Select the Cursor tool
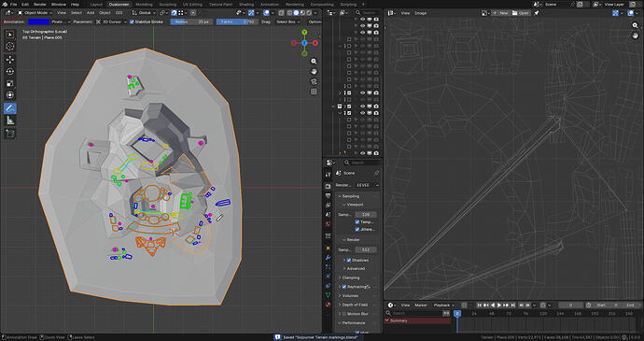The height and width of the screenshot is (341, 644). [x=10, y=46]
